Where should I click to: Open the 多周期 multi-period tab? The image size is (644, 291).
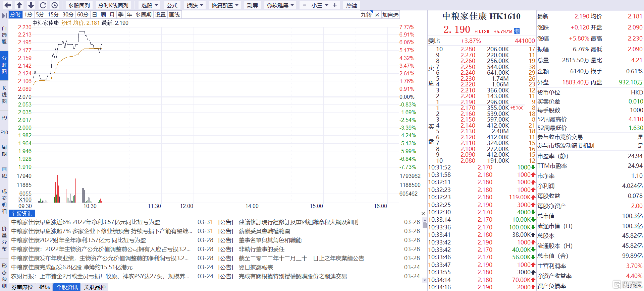coord(144,15)
